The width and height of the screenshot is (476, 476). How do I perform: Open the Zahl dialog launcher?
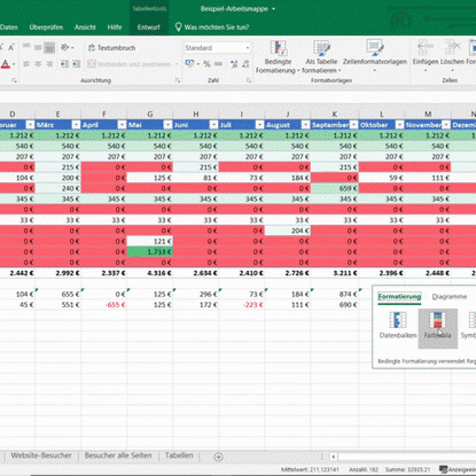pos(248,80)
